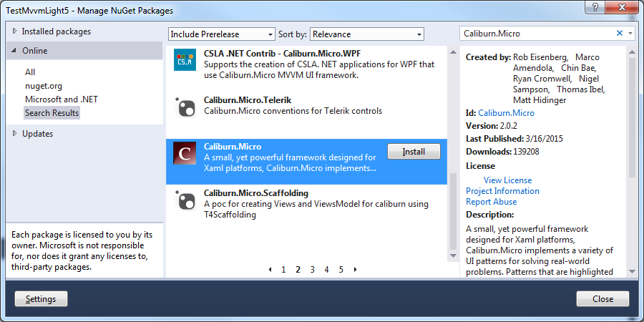Open the Help question mark button
The image size is (644, 322).
(596, 7)
